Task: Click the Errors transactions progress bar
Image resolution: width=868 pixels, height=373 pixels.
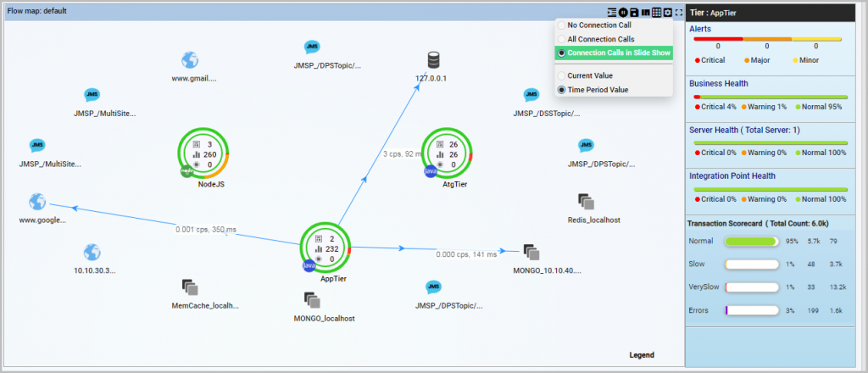Action: pyautogui.click(x=752, y=310)
